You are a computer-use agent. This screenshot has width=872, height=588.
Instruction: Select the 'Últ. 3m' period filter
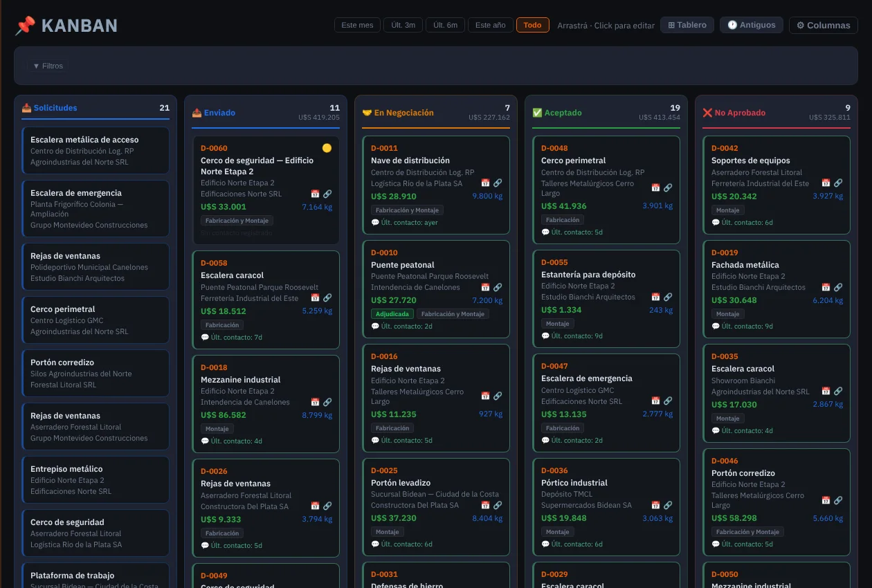403,25
